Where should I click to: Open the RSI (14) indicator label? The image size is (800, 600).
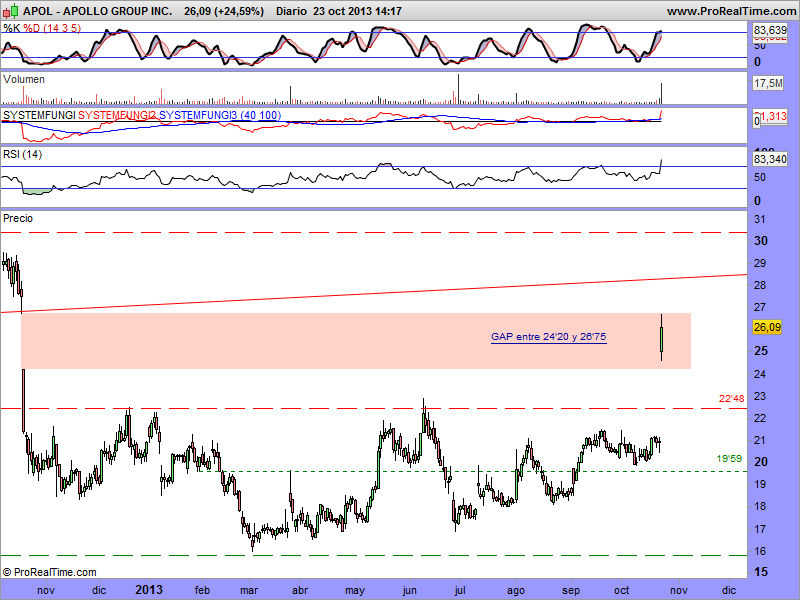[x=22, y=154]
